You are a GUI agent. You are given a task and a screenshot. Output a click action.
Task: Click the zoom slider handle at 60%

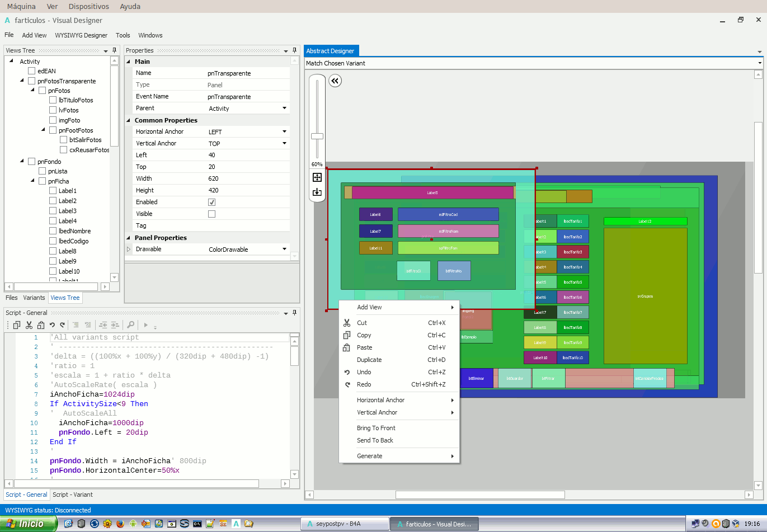pos(317,136)
